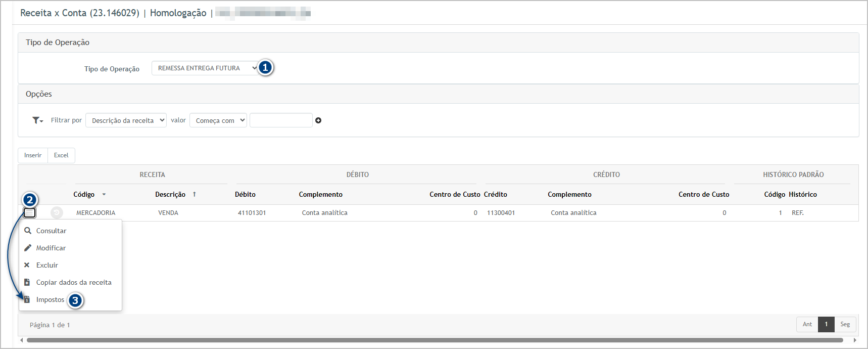Click the HISTÓRICO PADRÃO group header

tap(793, 174)
